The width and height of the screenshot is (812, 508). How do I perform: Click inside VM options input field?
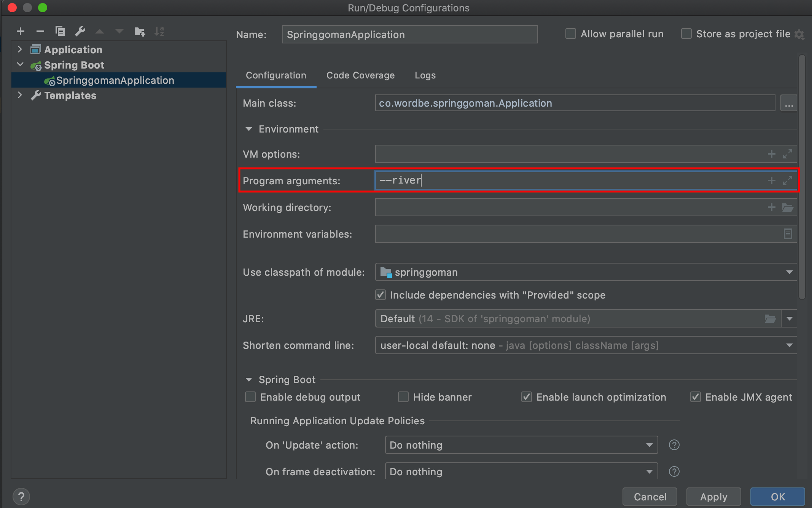point(567,154)
